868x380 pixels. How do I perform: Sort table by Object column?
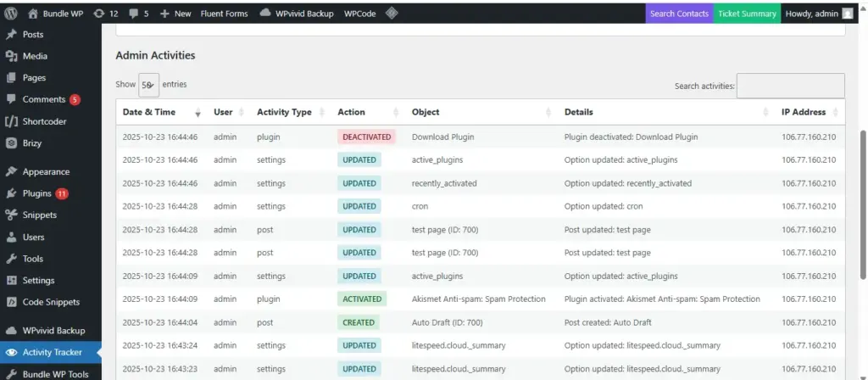click(x=481, y=112)
